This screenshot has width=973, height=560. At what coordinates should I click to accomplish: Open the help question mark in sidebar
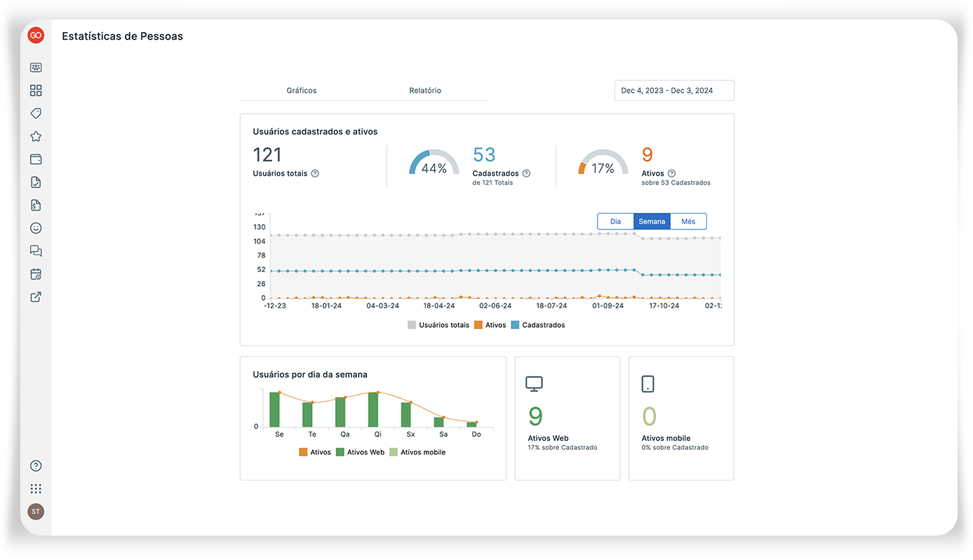tap(36, 466)
